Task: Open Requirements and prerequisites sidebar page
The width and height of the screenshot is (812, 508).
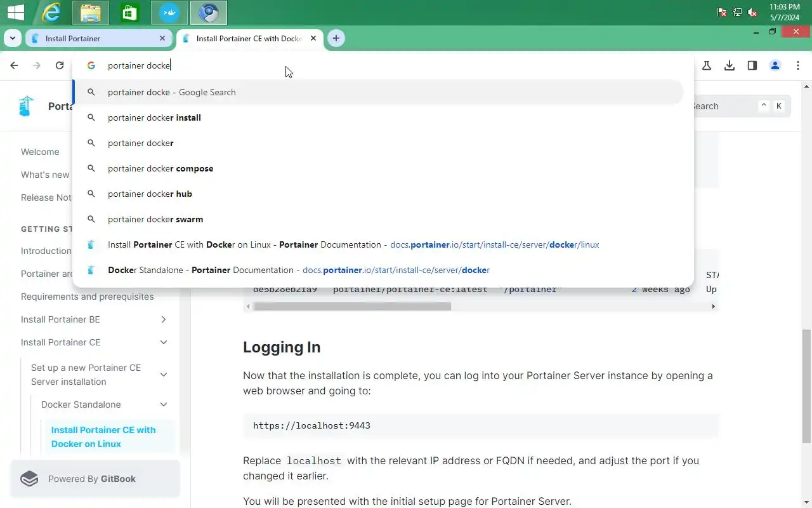Action: [88, 297]
